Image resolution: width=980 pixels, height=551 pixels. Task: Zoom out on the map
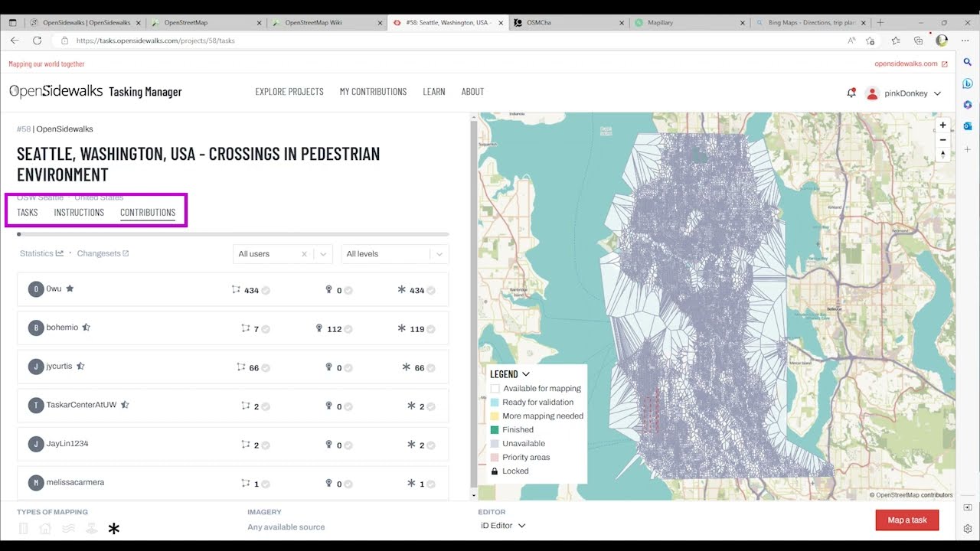[942, 139]
